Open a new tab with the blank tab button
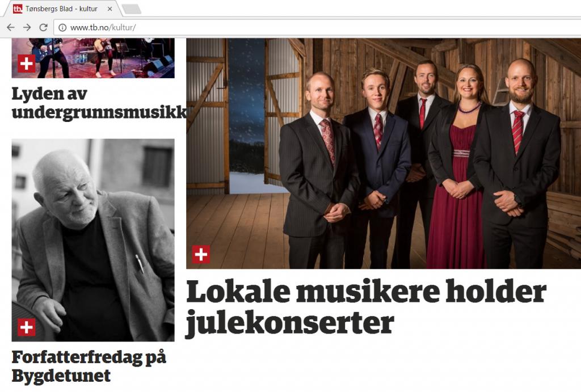 132,9
